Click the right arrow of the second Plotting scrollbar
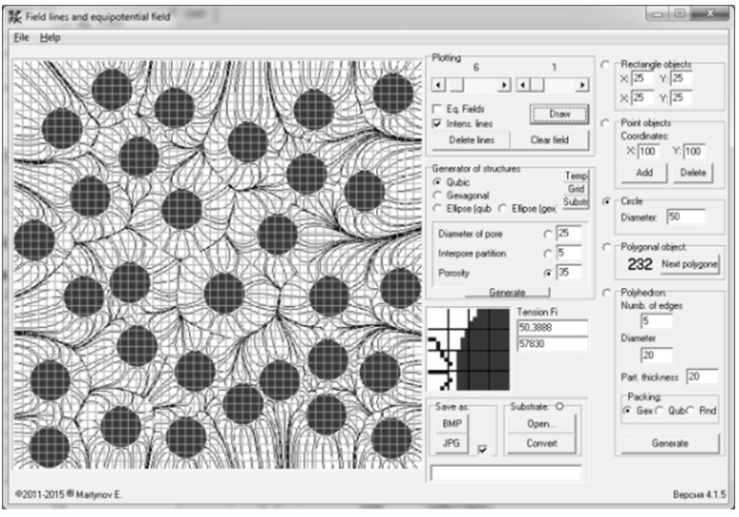Image resolution: width=739 pixels, height=517 pixels. tap(581, 86)
